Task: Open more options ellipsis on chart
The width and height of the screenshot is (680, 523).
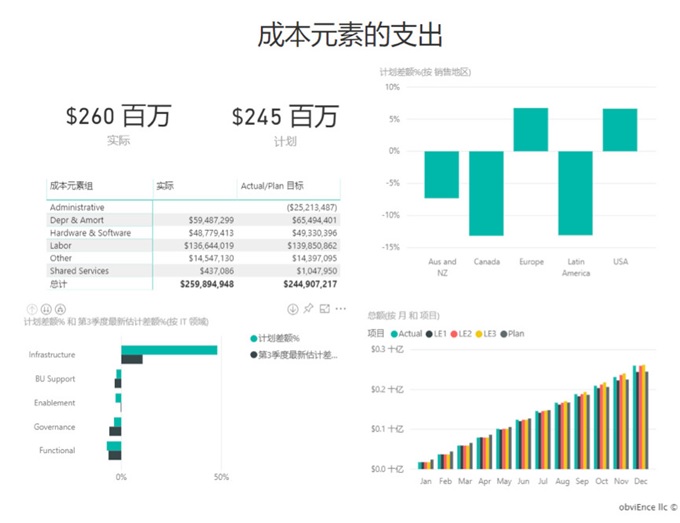Action: [x=342, y=308]
